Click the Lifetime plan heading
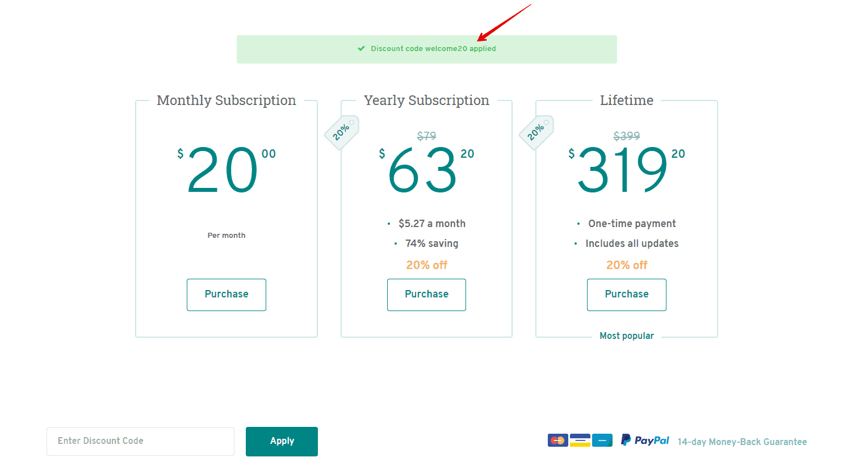The image size is (868, 474). pos(627,100)
